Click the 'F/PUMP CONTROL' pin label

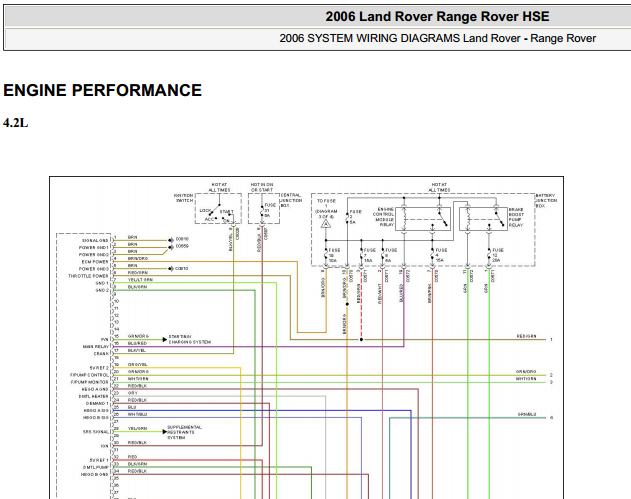89,375
